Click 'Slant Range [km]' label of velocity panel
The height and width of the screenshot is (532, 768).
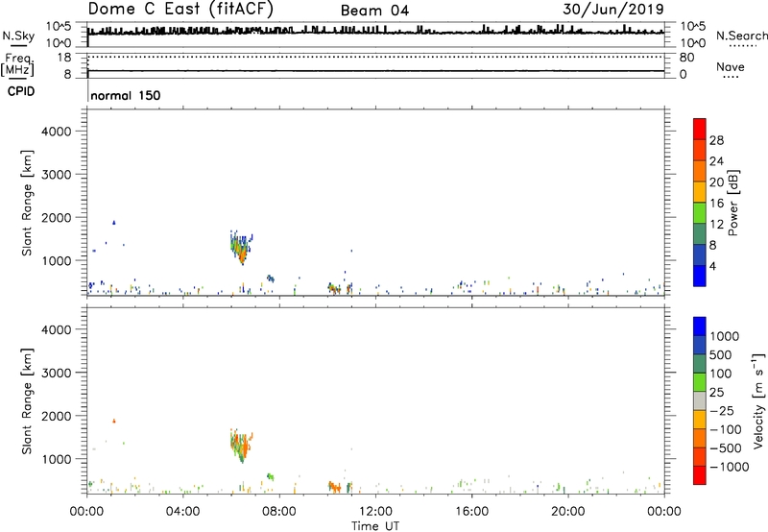[27, 400]
